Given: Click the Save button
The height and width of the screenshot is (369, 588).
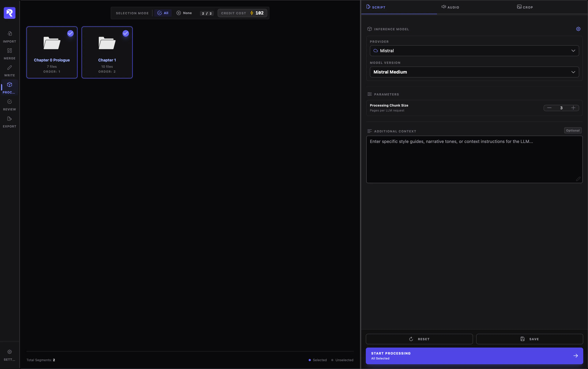Looking at the screenshot, I should (529, 339).
